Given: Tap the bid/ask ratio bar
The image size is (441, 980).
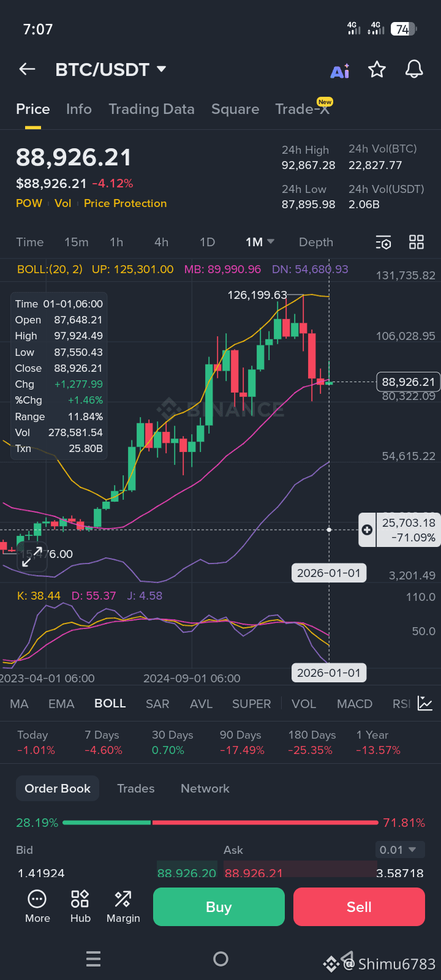Looking at the screenshot, I should click(221, 823).
